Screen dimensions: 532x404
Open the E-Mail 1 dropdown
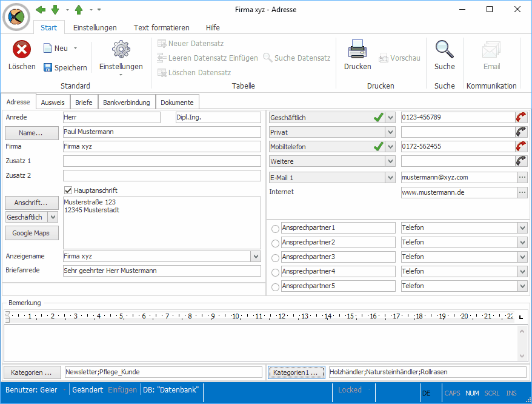[390, 178]
